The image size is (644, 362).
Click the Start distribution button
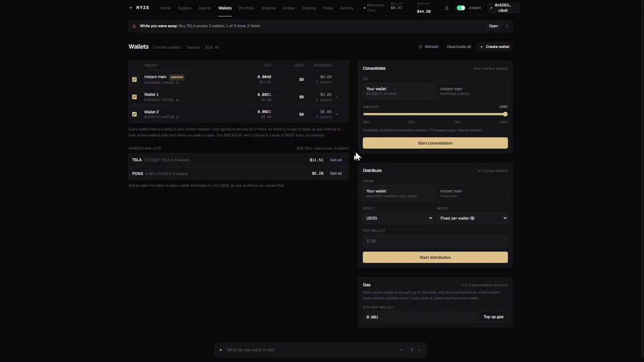(x=435, y=257)
